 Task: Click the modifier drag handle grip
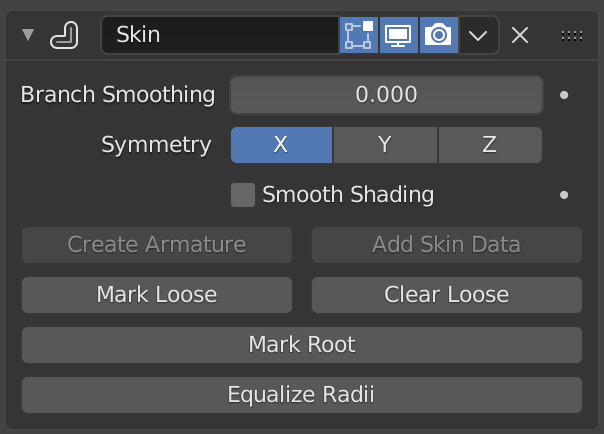pyautogui.click(x=572, y=35)
